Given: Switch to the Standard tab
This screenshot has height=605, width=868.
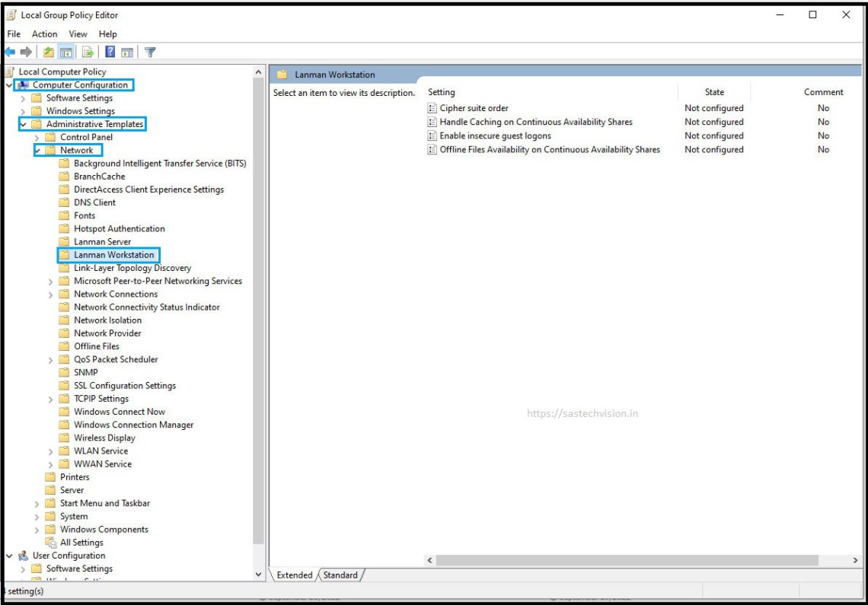Looking at the screenshot, I should (340, 575).
